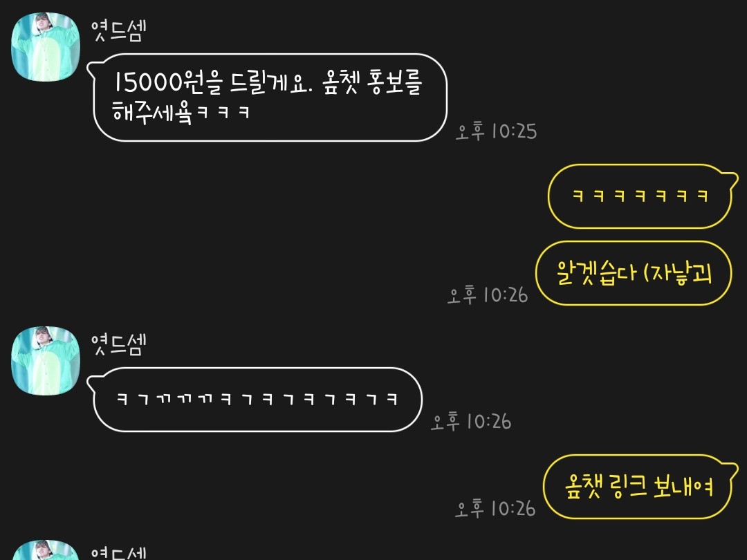Open the partially visible avatar at the bottom
Image resolution: width=747 pixels, height=560 pixels.
tap(46, 550)
